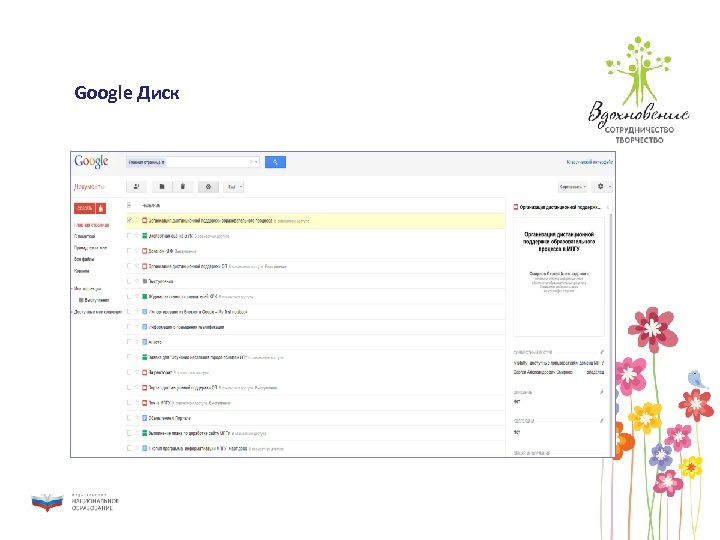
Task: Click folder icon of Выступления list row
Action: click(145, 281)
